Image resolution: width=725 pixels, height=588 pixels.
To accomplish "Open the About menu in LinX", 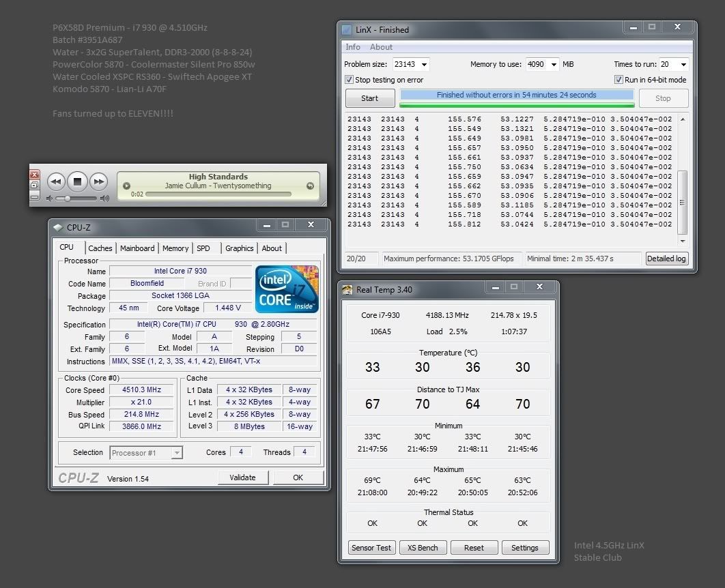I will [x=381, y=47].
